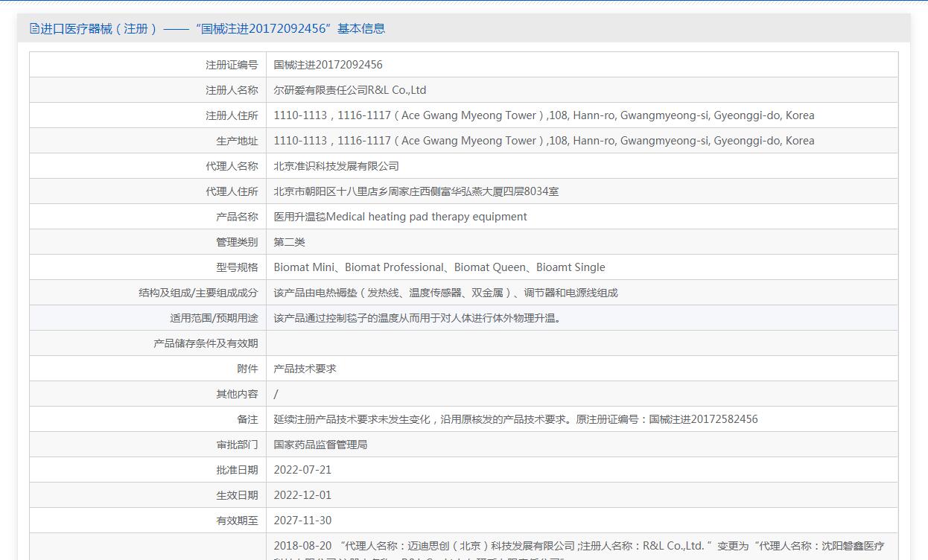Select the 第二类 value
The height and width of the screenshot is (560, 928).
[x=290, y=242]
